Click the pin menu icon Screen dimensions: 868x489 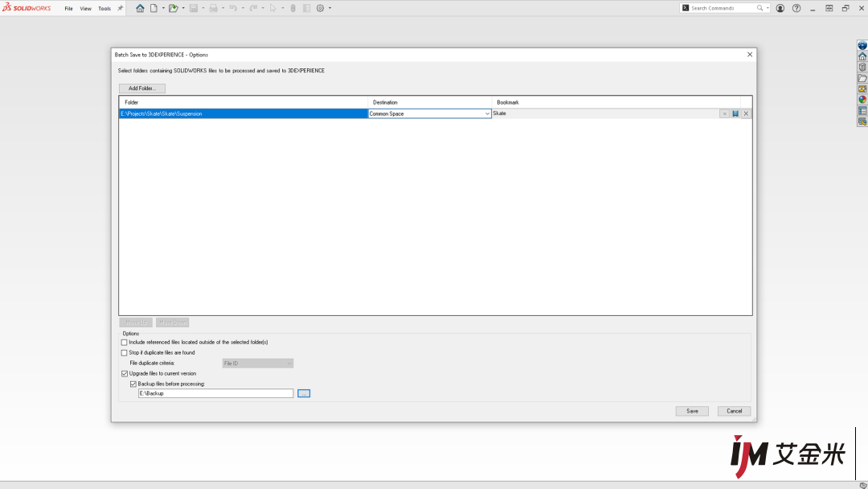coord(120,8)
